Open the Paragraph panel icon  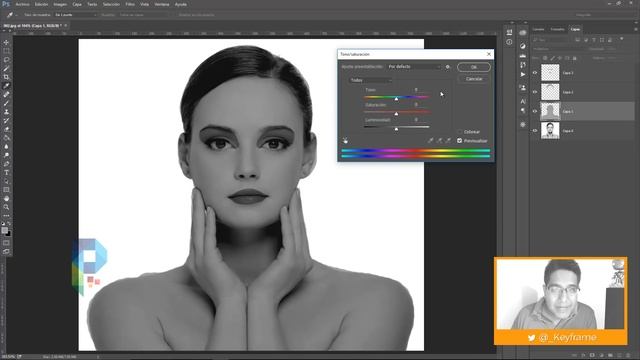(523, 110)
